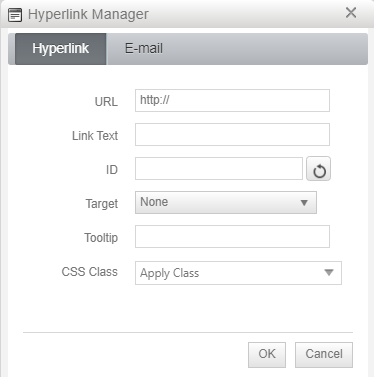The height and width of the screenshot is (377, 374).
Task: Confirm with the OK button
Action: click(267, 355)
